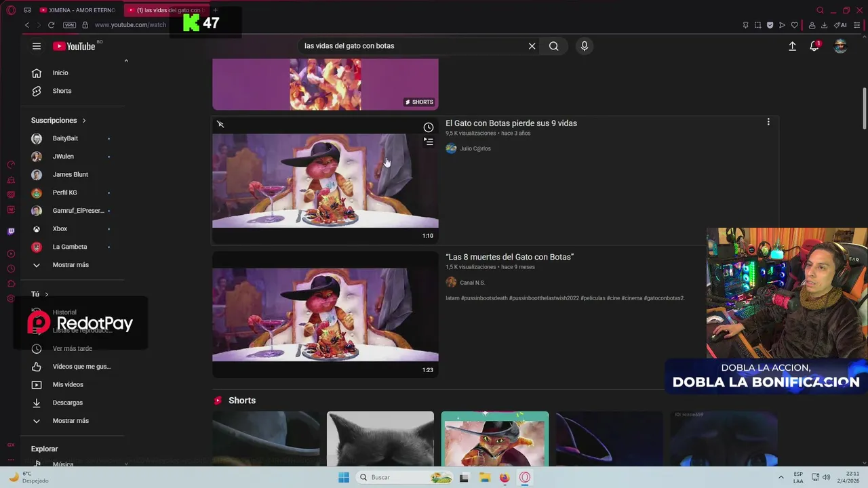This screenshot has height=488, width=868.
Task: Select the las vidas del gato tab
Action: pyautogui.click(x=167, y=10)
